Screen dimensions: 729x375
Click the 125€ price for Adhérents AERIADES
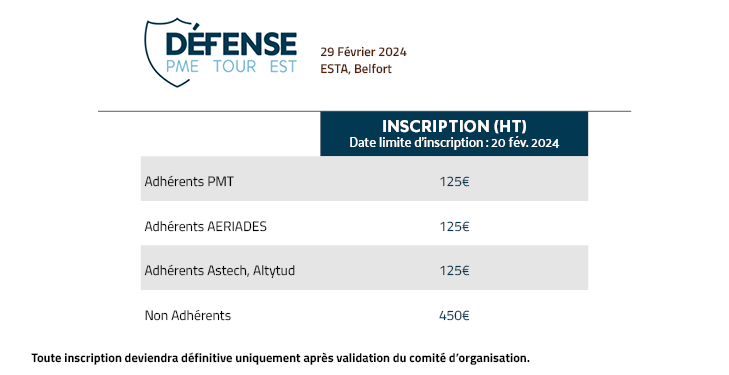(x=454, y=226)
